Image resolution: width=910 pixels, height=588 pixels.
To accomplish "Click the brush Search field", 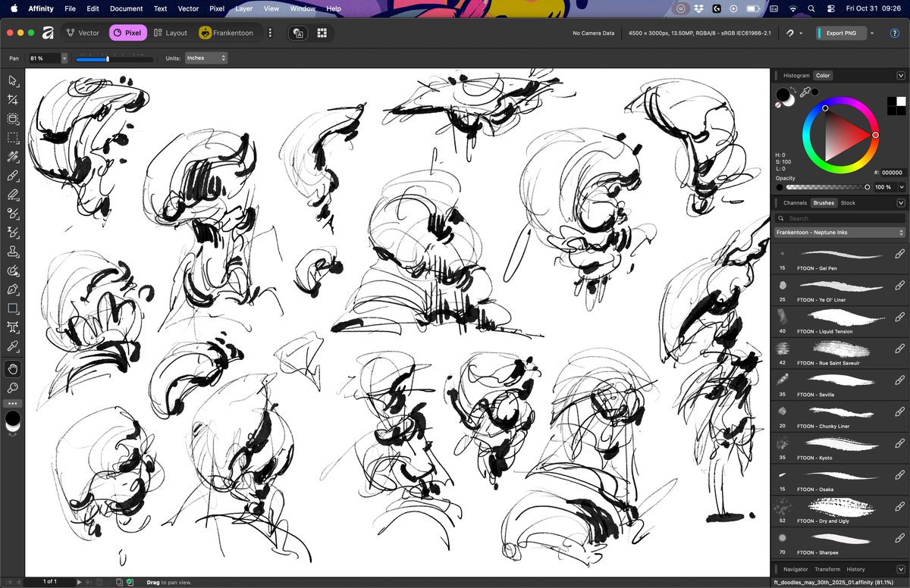I will pyautogui.click(x=840, y=218).
